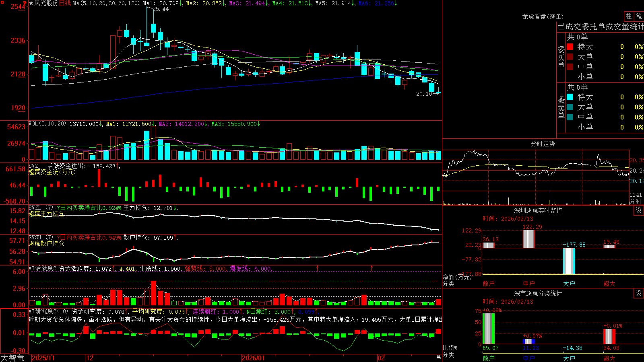The height and width of the screenshot is (362, 644).
Task: Select the 2026/01 date marker
Action: (x=254, y=358)
